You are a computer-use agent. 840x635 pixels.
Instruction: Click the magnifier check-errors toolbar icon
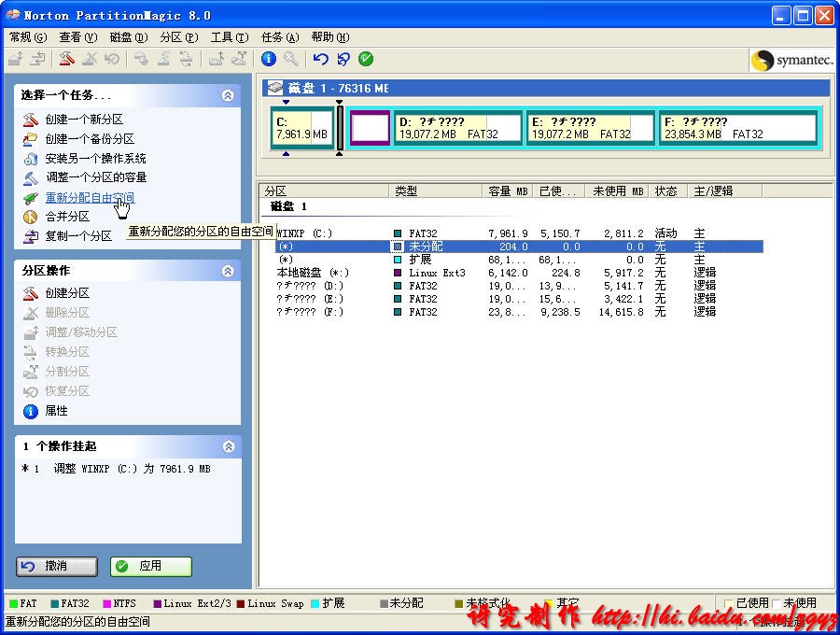pyautogui.click(x=291, y=59)
